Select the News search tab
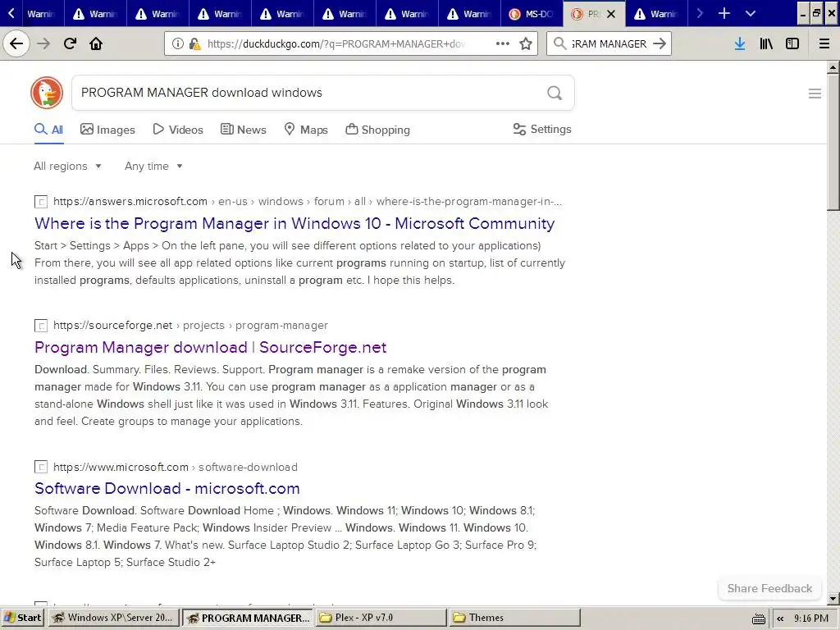 (x=243, y=130)
